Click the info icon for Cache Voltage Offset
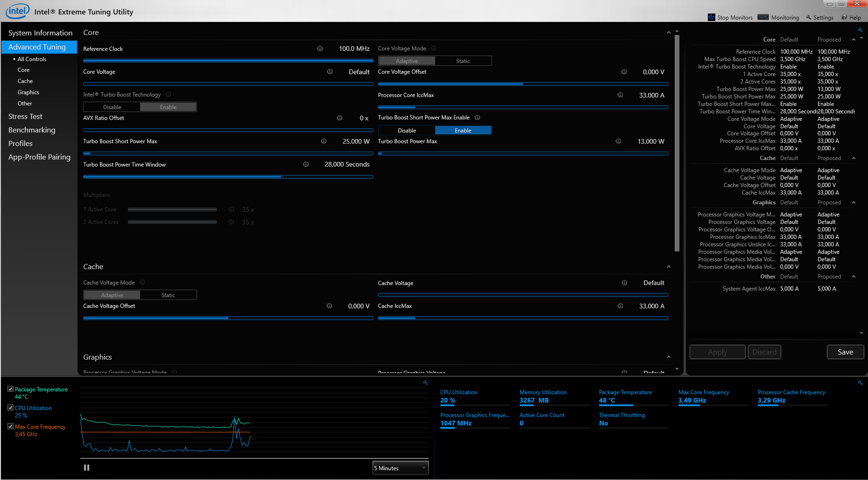868x480 pixels. click(329, 306)
